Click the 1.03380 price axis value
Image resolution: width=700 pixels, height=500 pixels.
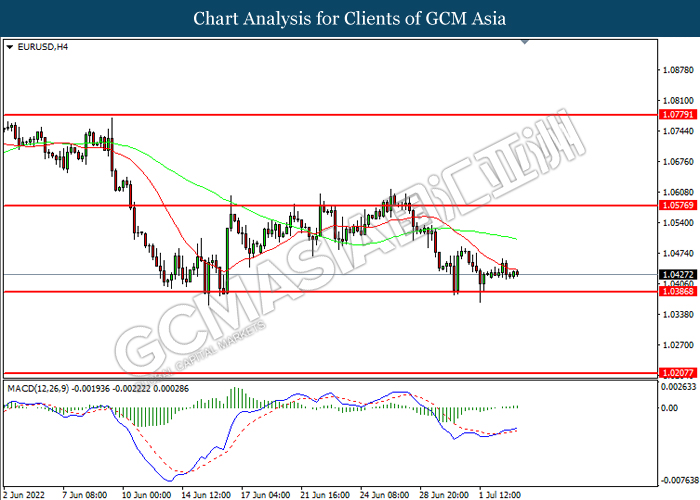pyautogui.click(x=678, y=315)
